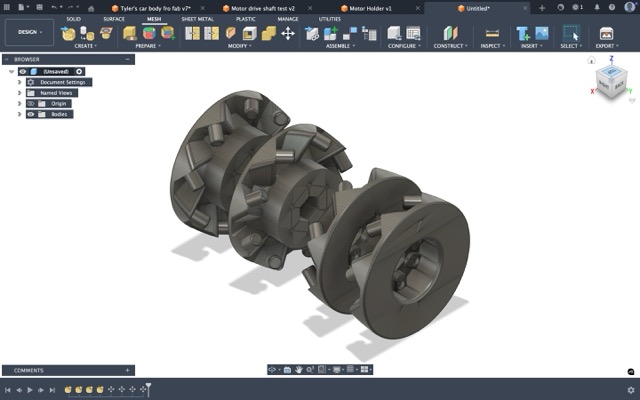The width and height of the screenshot is (640, 400).
Task: Click the mesh Combine icon
Action: pyautogui.click(x=269, y=33)
